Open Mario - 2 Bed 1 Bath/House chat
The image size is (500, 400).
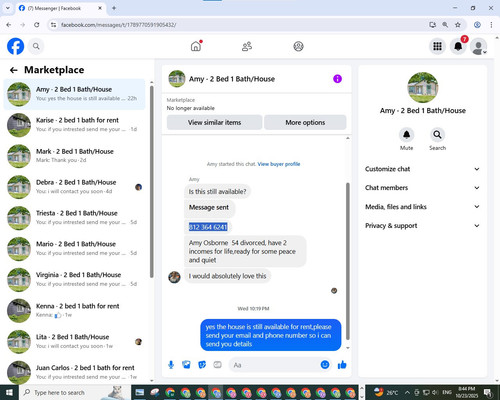(74, 249)
